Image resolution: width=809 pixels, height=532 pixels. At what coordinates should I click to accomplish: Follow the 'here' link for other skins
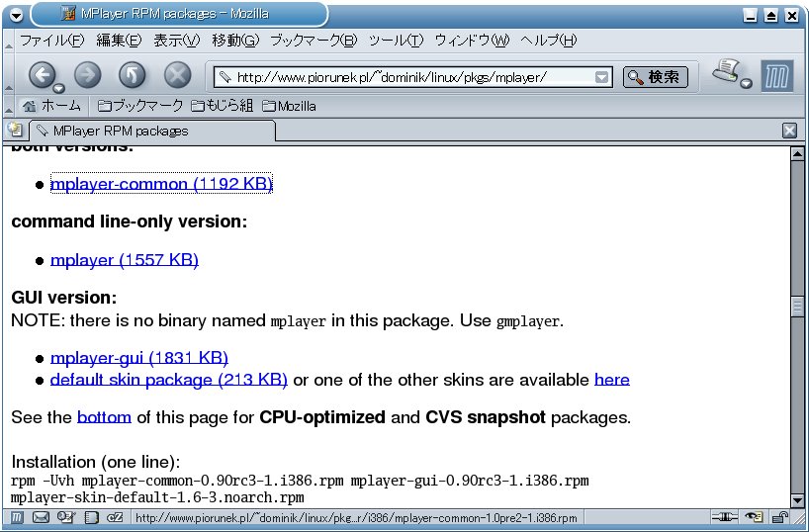click(612, 380)
